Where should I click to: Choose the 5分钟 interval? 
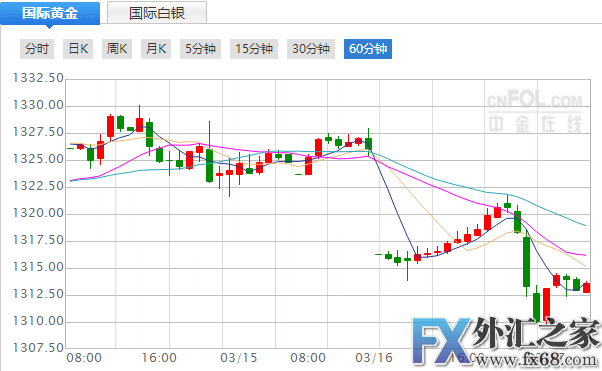point(200,49)
